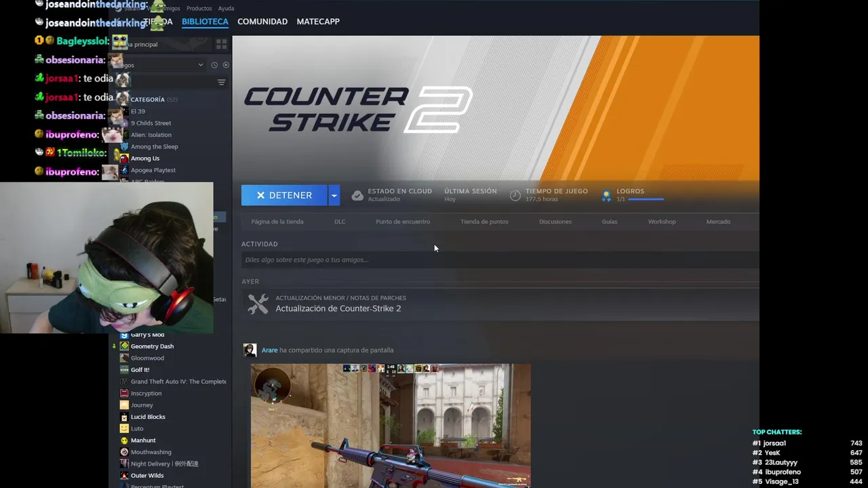Image resolution: width=868 pixels, height=488 pixels.
Task: Click the Among the Sleep game icon
Action: point(124,146)
